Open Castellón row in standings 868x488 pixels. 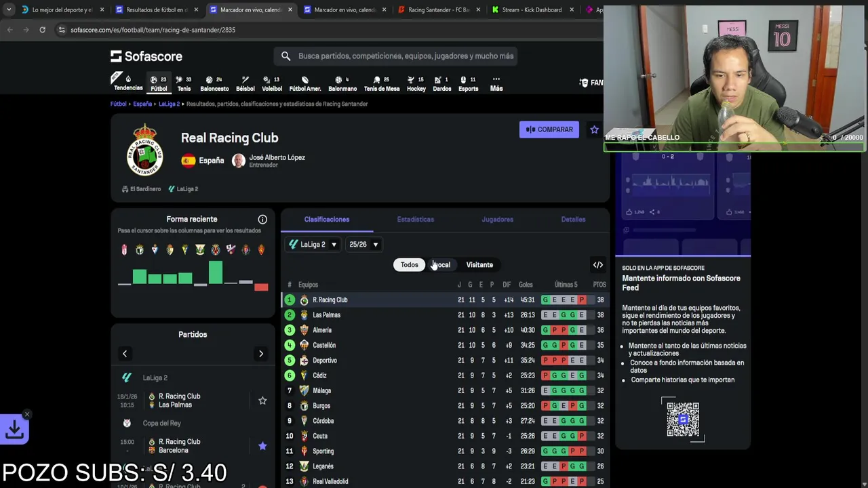coord(444,345)
